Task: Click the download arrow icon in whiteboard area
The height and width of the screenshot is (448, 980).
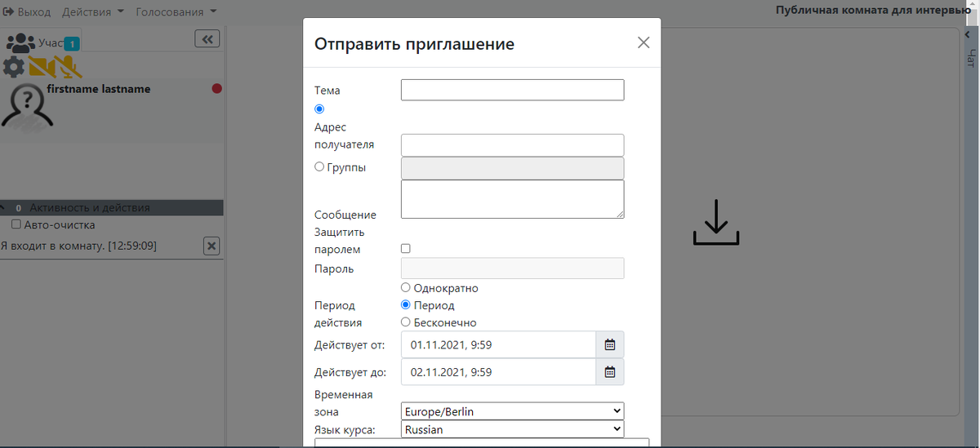Action: (716, 222)
